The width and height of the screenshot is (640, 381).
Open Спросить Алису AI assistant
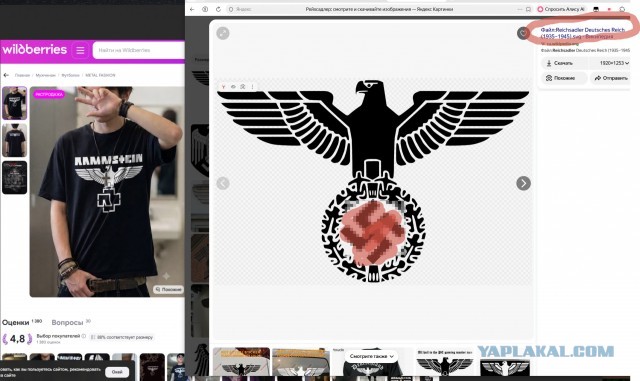561,9
